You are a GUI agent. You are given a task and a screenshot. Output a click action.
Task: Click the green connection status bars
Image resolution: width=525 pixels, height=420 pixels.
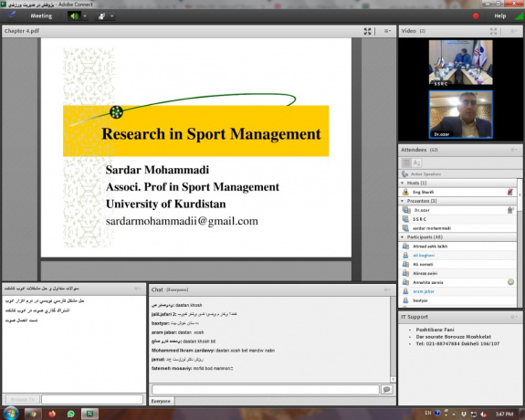coord(519,16)
